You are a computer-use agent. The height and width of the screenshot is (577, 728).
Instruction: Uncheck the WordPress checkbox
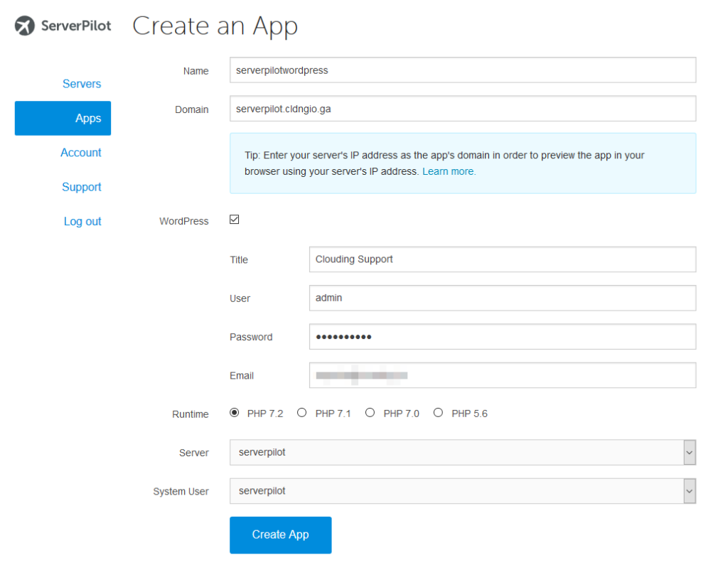[235, 220]
